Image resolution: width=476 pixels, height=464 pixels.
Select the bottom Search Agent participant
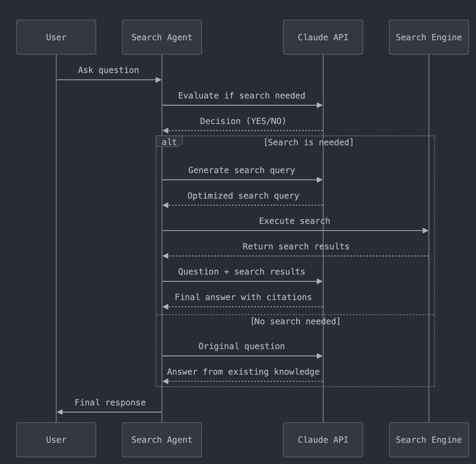click(161, 440)
